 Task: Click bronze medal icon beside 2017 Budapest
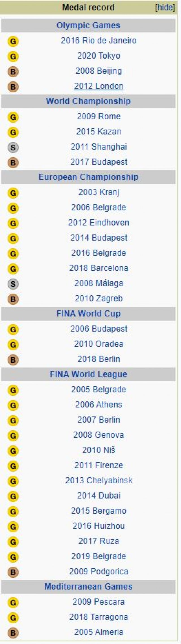coord(13,163)
